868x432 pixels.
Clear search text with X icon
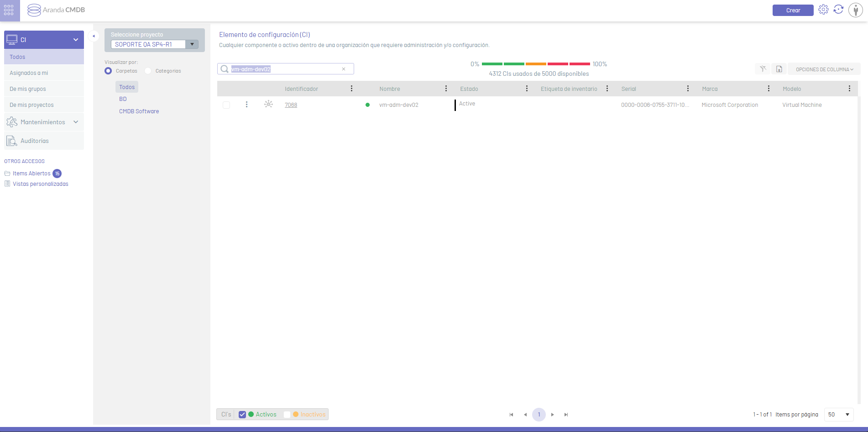(344, 69)
